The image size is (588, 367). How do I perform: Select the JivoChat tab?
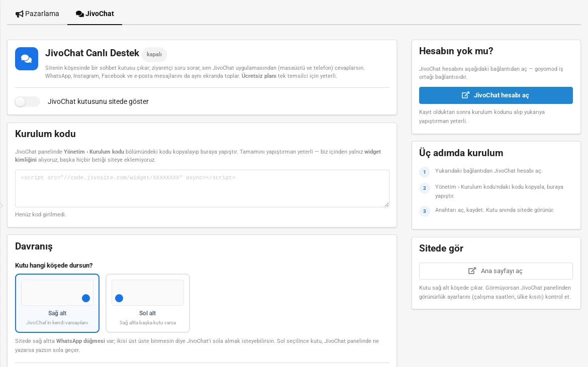pos(95,14)
